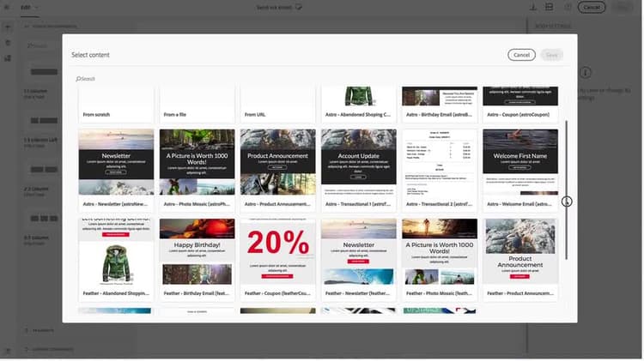
Task: Choose the From scratch content option
Action: [116, 105]
